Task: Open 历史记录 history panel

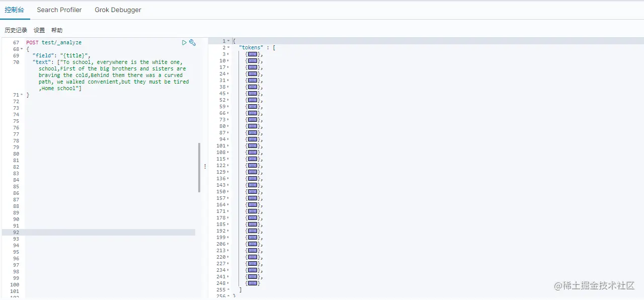Action: point(16,30)
